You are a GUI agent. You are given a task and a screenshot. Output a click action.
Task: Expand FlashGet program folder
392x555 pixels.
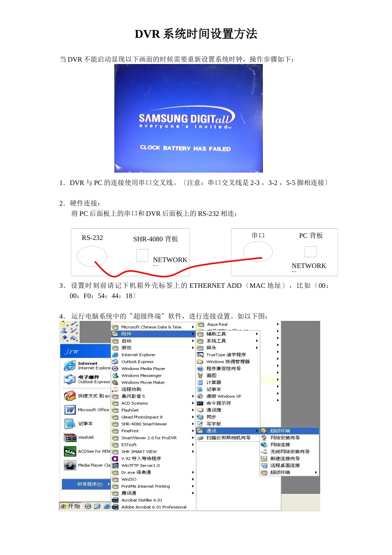[153, 410]
